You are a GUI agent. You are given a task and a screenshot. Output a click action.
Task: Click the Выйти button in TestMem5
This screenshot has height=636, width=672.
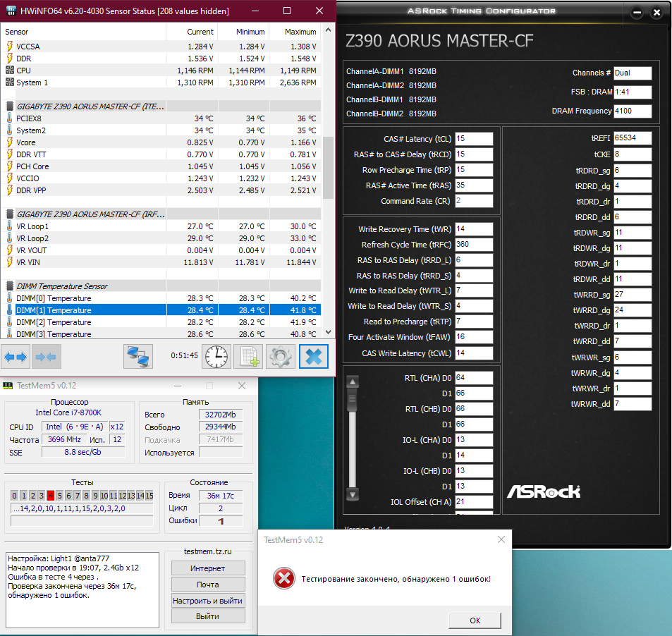[x=208, y=616]
